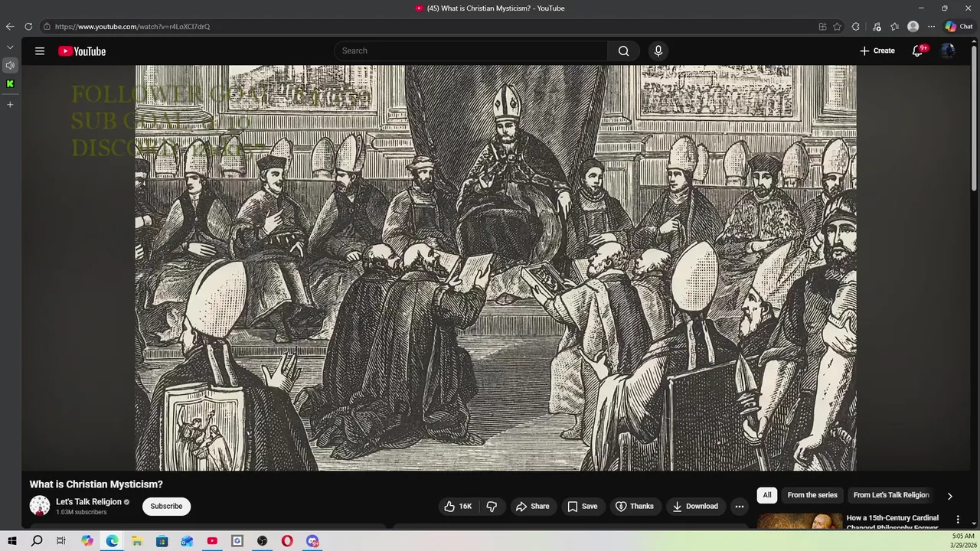Open the YouTube hamburger guide menu

[40, 51]
